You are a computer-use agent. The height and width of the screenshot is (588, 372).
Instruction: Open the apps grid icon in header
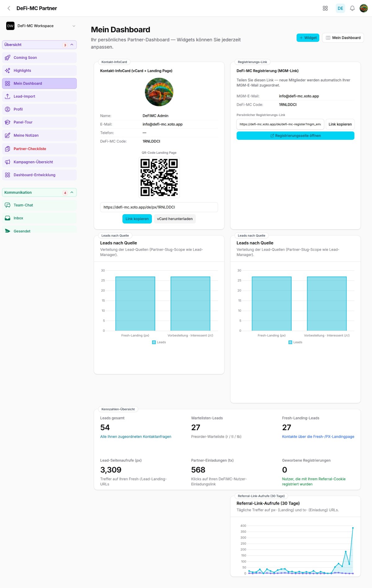tap(325, 8)
